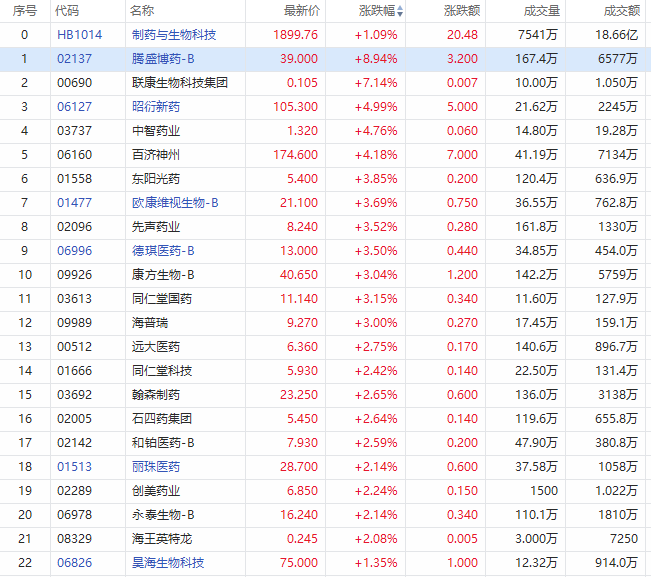Sort by 成交额 column header
The height and width of the screenshot is (577, 651).
click(x=622, y=11)
